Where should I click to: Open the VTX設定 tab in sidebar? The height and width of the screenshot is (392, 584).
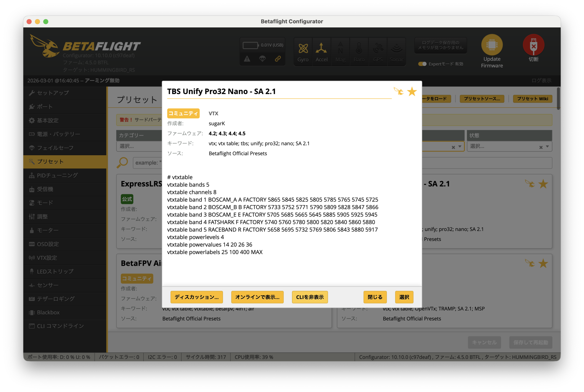coord(47,258)
